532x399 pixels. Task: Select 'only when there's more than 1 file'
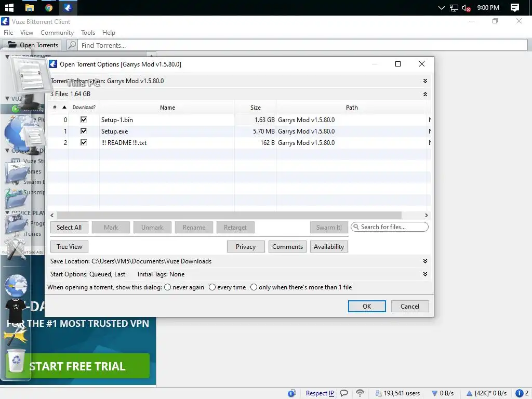(x=254, y=287)
